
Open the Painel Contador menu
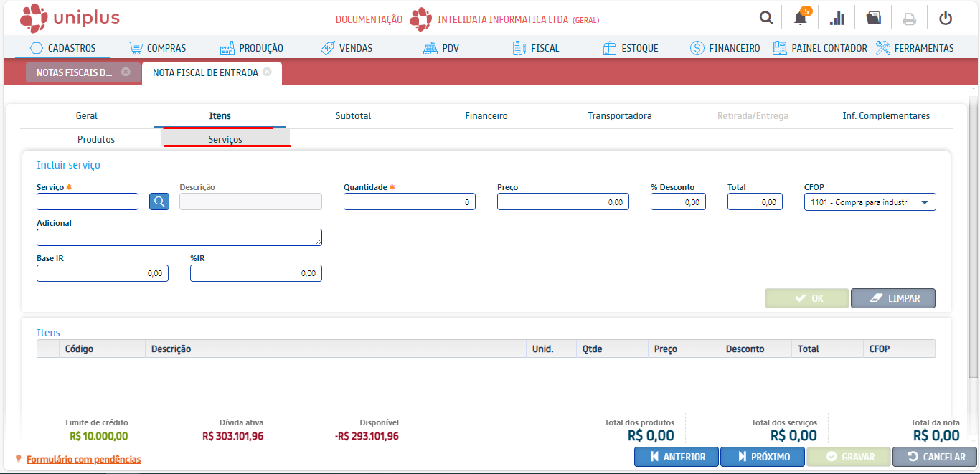click(x=819, y=48)
